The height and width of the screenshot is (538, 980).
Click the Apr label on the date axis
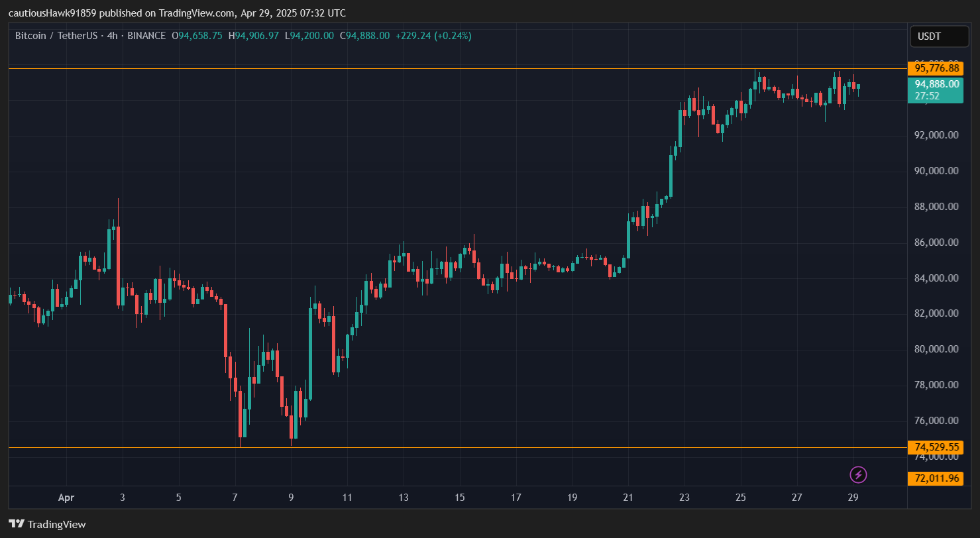click(66, 498)
